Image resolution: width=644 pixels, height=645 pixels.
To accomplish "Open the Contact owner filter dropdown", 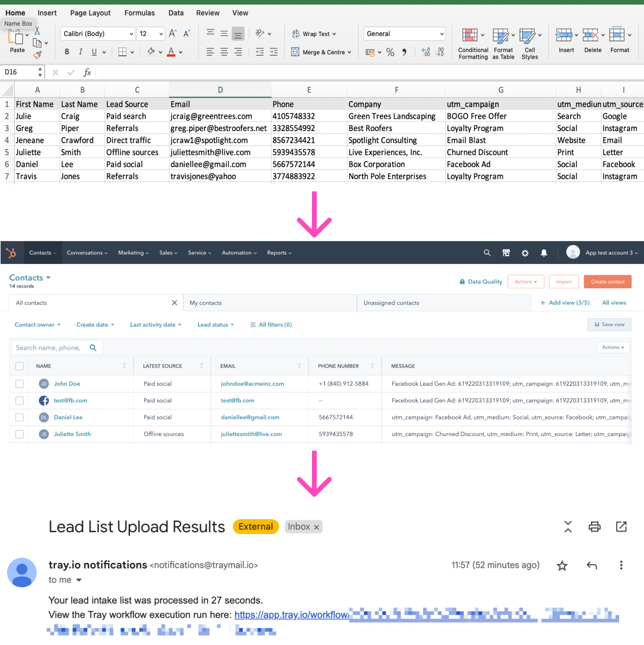I will coord(37,324).
